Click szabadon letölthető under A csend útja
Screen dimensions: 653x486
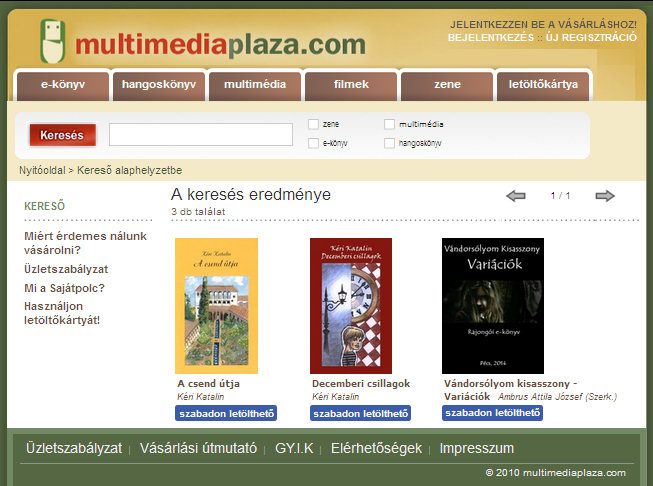[226, 413]
